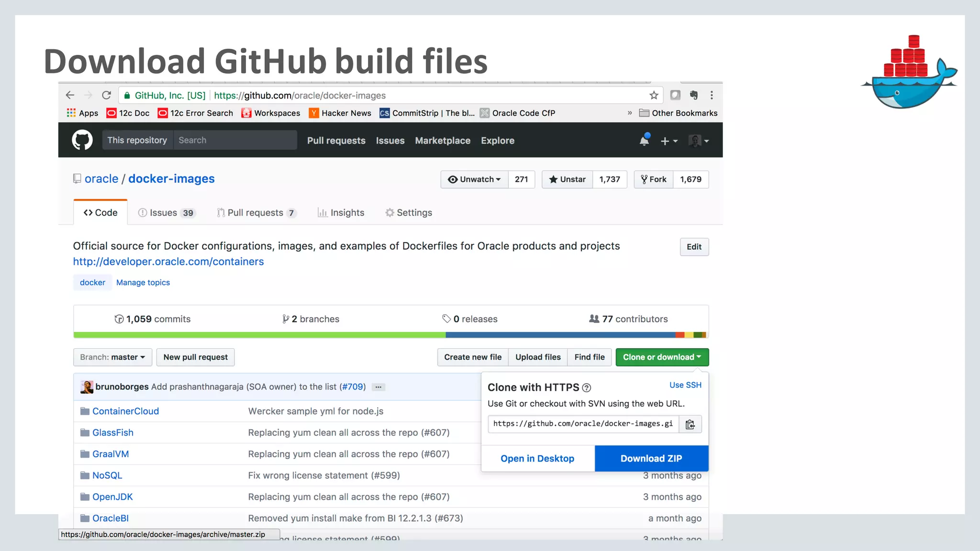Screen dimensions: 980x551
Task: Click the 271 watchers count
Action: (x=522, y=179)
